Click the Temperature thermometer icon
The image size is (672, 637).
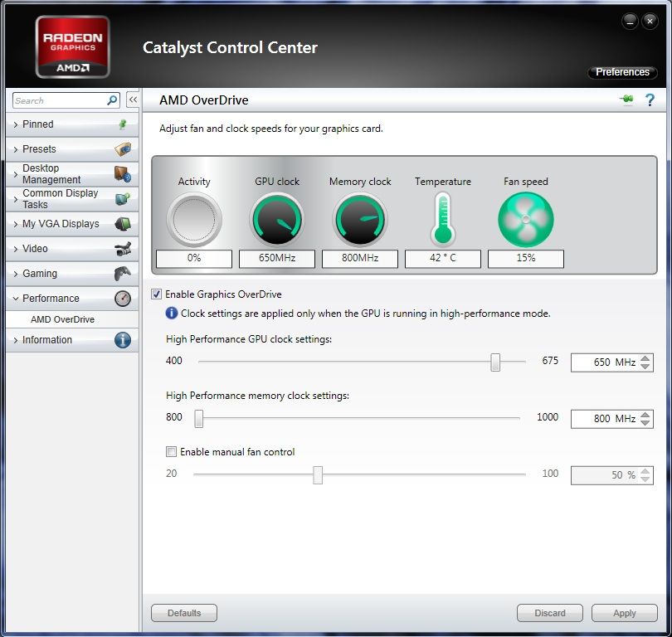442,219
